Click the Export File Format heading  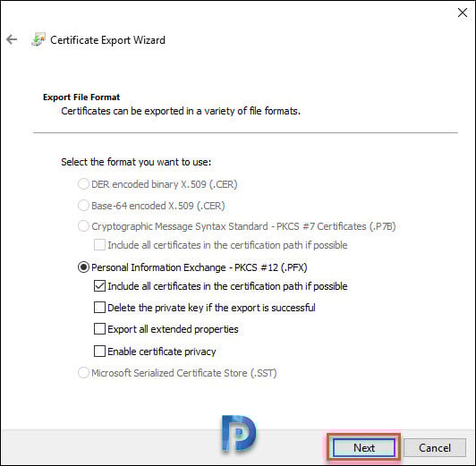(x=81, y=97)
